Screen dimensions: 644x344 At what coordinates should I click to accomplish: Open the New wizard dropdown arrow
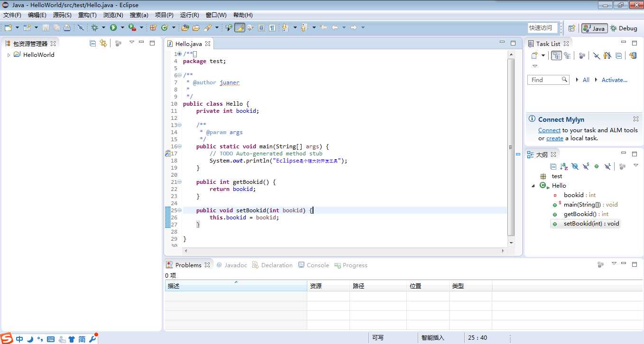[16, 27]
